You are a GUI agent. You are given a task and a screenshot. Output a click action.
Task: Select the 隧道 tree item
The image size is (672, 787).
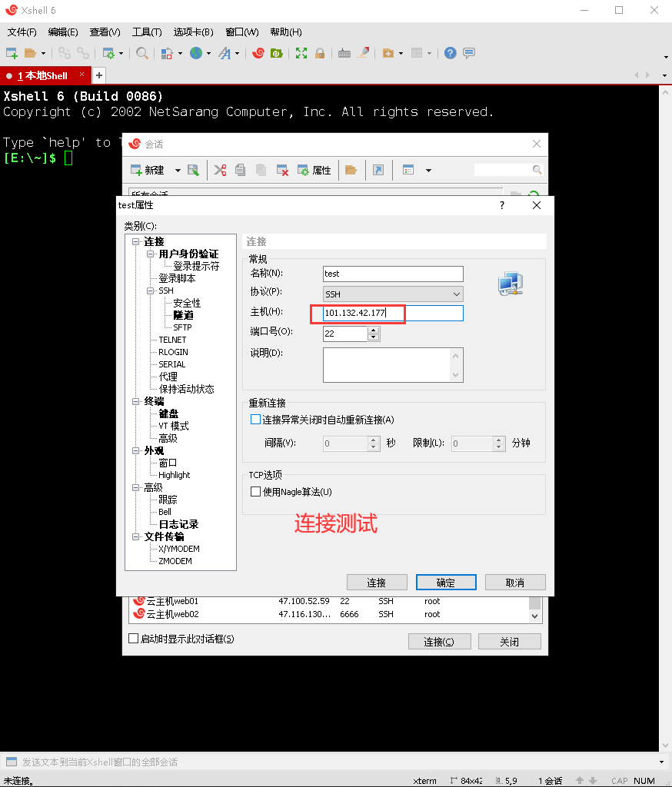(x=183, y=315)
